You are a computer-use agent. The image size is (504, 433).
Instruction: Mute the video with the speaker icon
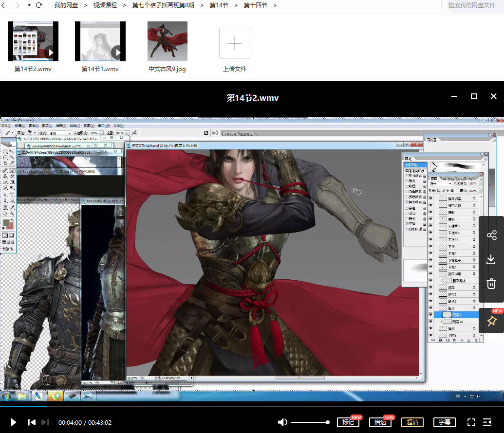pyautogui.click(x=282, y=422)
